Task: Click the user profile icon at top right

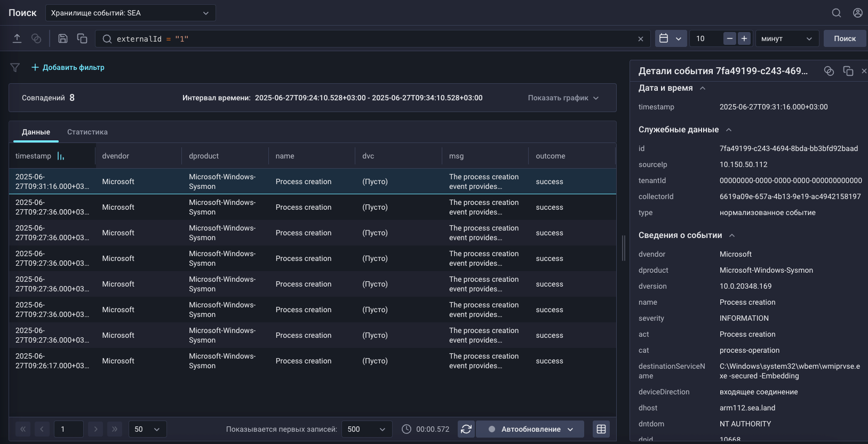Action: point(857,13)
